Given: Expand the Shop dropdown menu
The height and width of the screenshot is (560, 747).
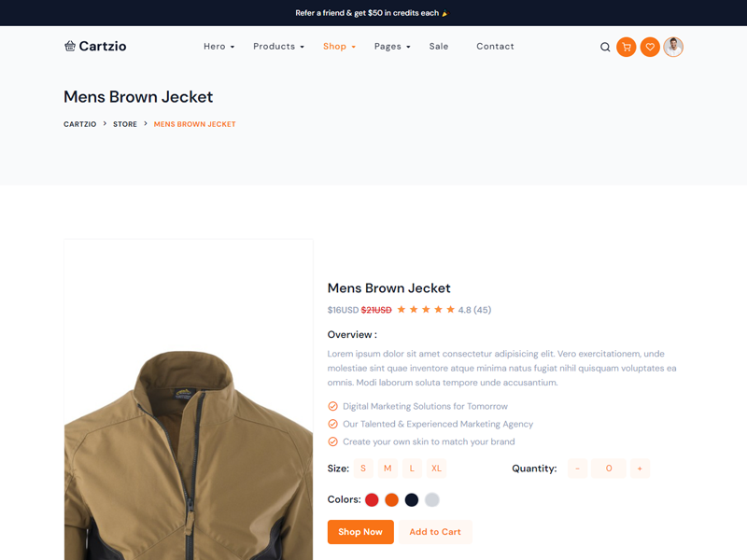Looking at the screenshot, I should coord(339,46).
